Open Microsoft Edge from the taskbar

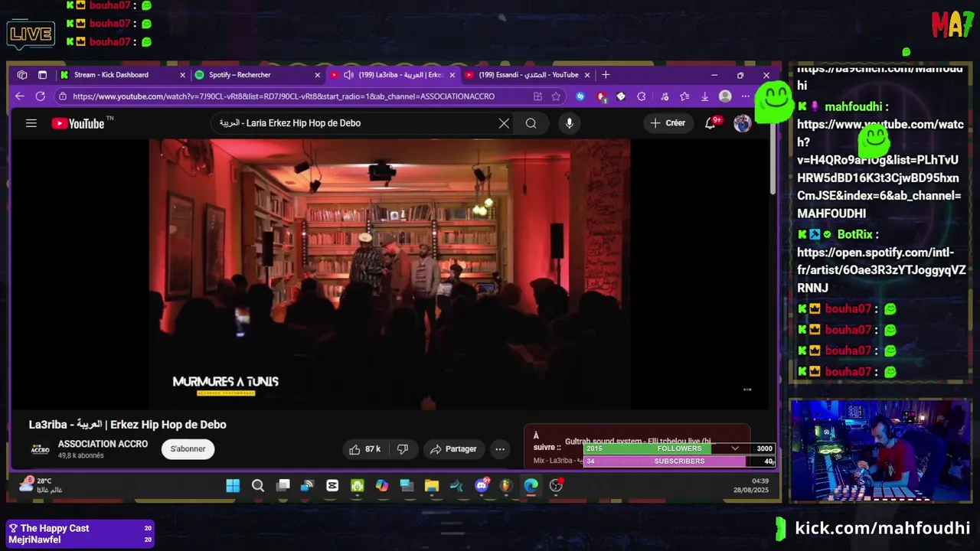(531, 486)
